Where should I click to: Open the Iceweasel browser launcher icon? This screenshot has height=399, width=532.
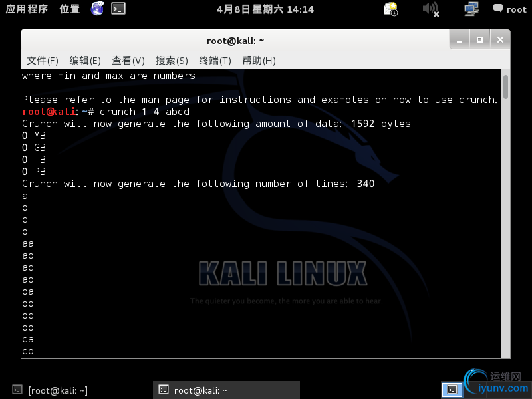click(x=97, y=8)
